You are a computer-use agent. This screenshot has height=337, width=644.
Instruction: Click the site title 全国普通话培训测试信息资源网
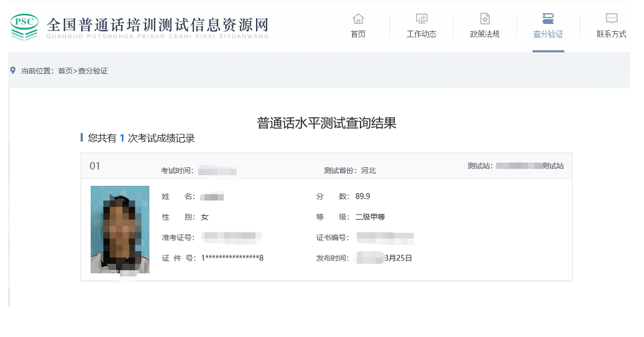pos(157,25)
